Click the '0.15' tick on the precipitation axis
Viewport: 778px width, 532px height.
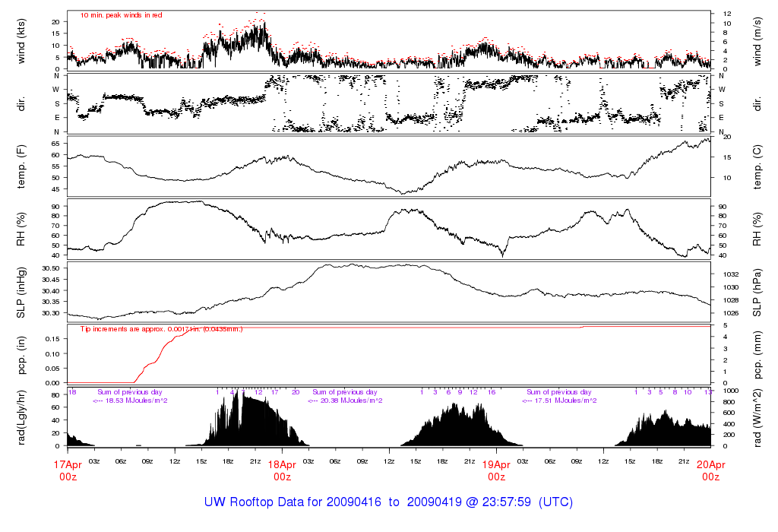(52, 339)
